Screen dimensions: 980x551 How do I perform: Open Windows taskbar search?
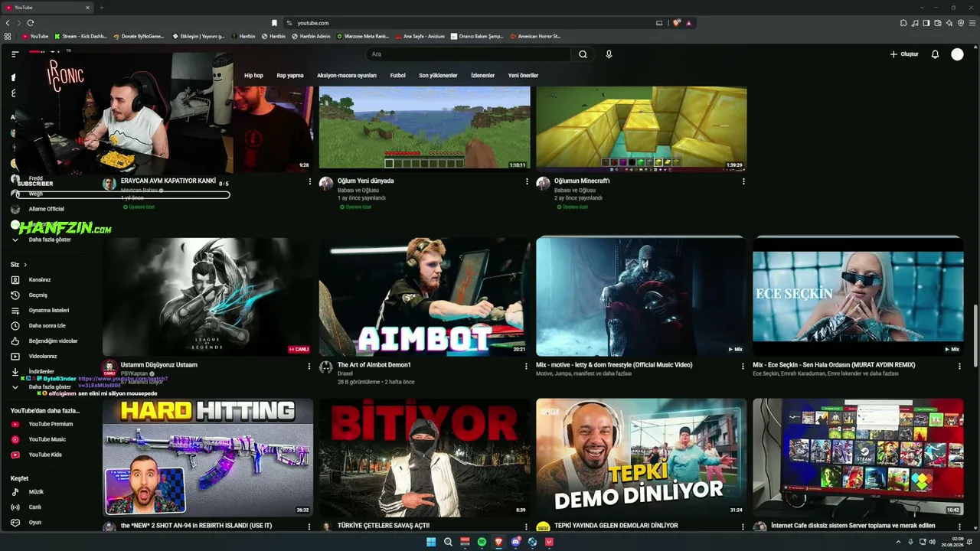click(x=448, y=542)
